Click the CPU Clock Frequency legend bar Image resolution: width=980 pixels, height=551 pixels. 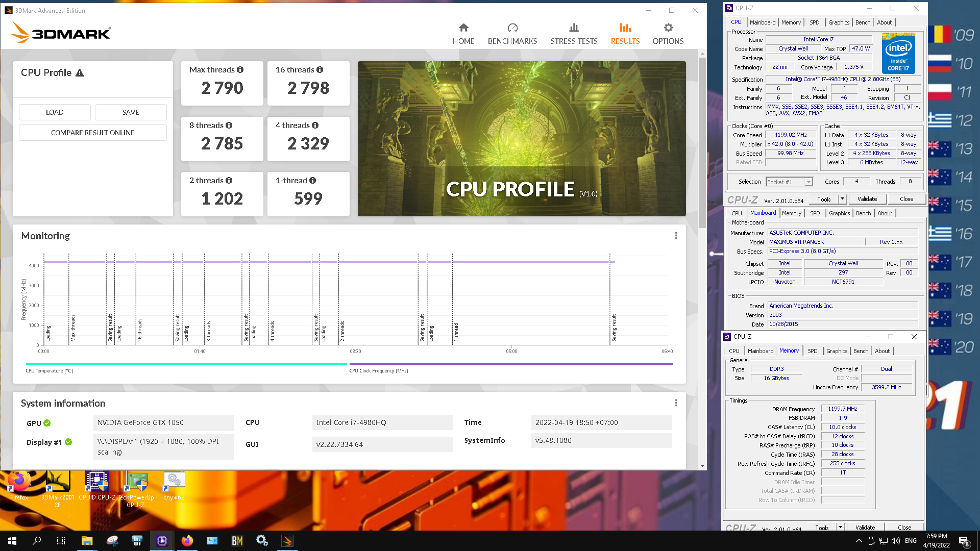(x=511, y=364)
